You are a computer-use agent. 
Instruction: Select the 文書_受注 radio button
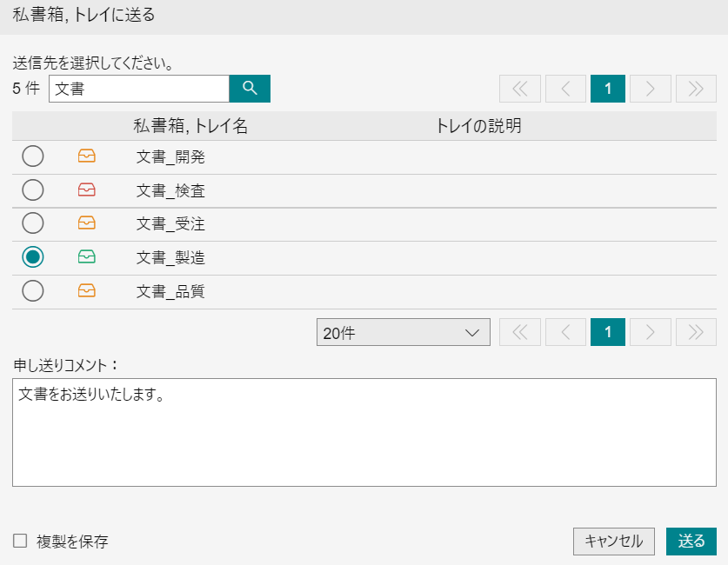(33, 223)
